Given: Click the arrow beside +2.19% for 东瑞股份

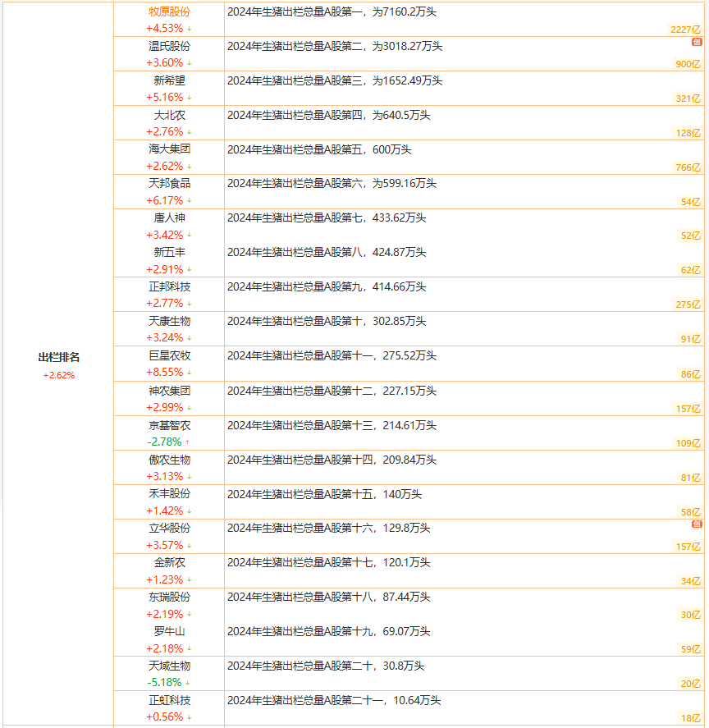Looking at the screenshot, I should [x=189, y=615].
